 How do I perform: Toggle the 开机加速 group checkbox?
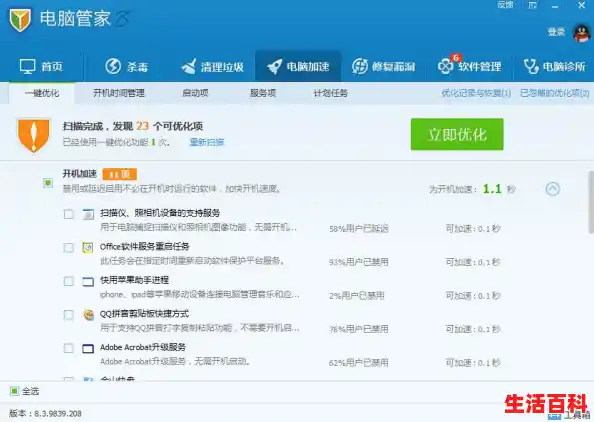pyautogui.click(x=48, y=183)
